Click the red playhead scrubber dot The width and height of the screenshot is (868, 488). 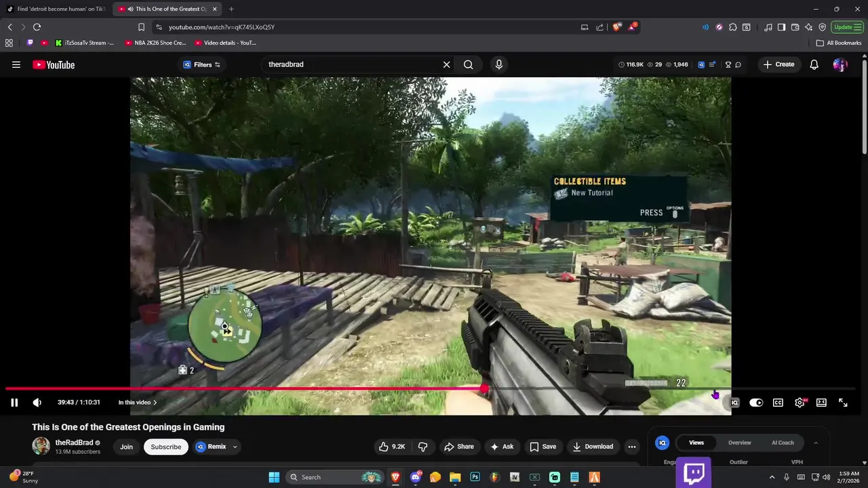484,389
